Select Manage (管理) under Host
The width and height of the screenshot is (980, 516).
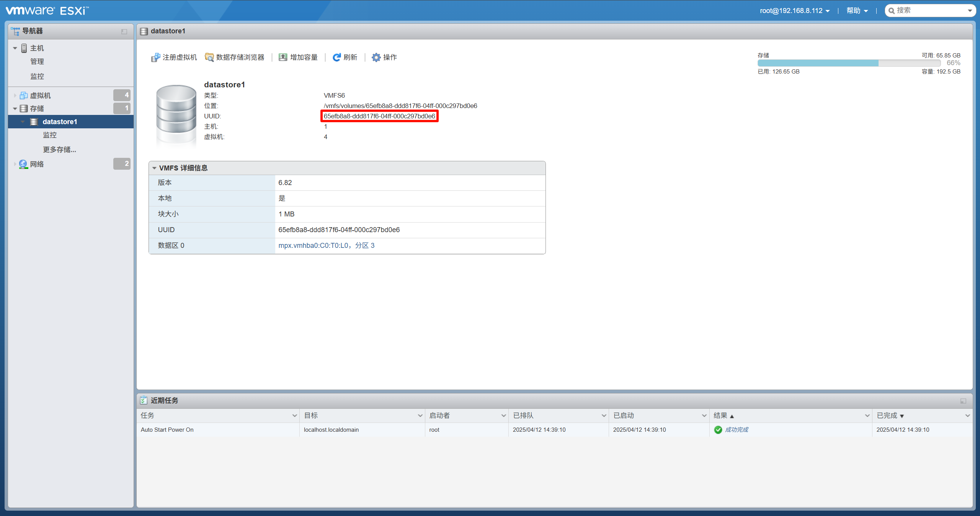(x=37, y=62)
